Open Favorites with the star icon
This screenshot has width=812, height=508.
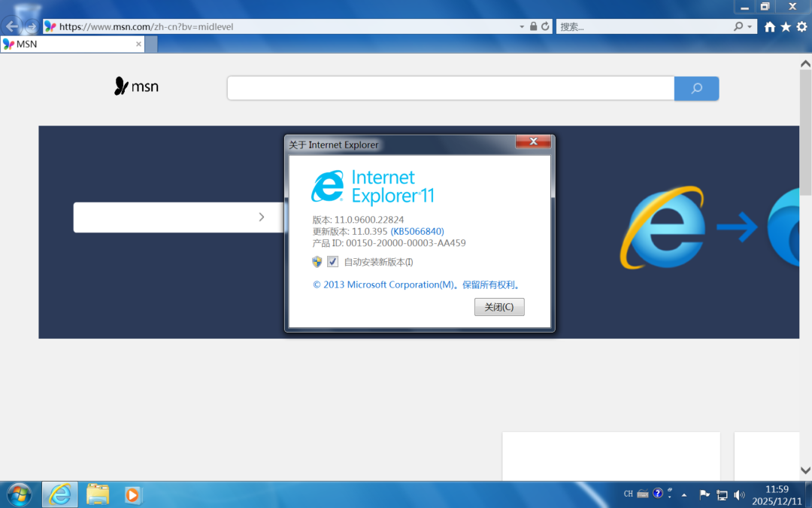click(x=786, y=27)
